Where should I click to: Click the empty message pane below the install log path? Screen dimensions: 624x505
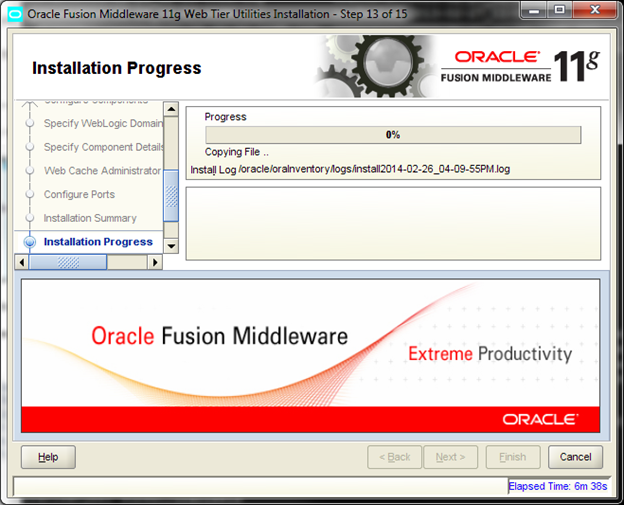393,223
